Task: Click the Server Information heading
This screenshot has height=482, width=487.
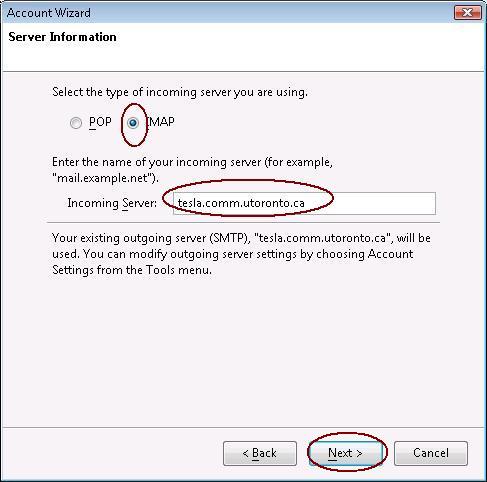Action: (62, 37)
